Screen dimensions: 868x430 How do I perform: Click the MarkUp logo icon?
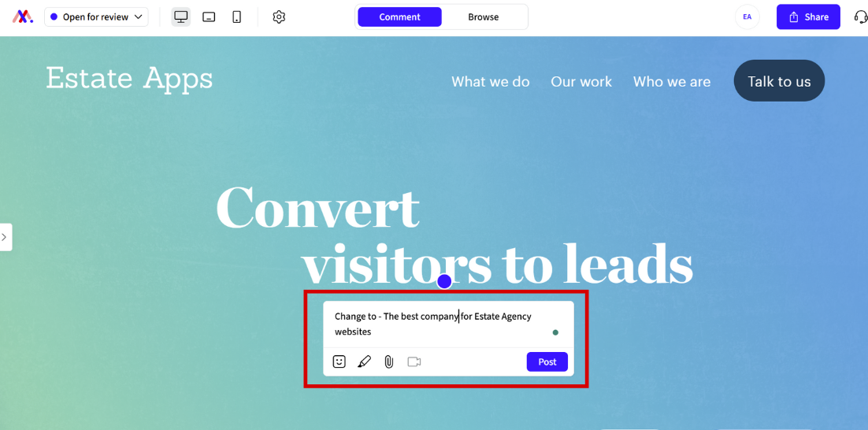[23, 17]
